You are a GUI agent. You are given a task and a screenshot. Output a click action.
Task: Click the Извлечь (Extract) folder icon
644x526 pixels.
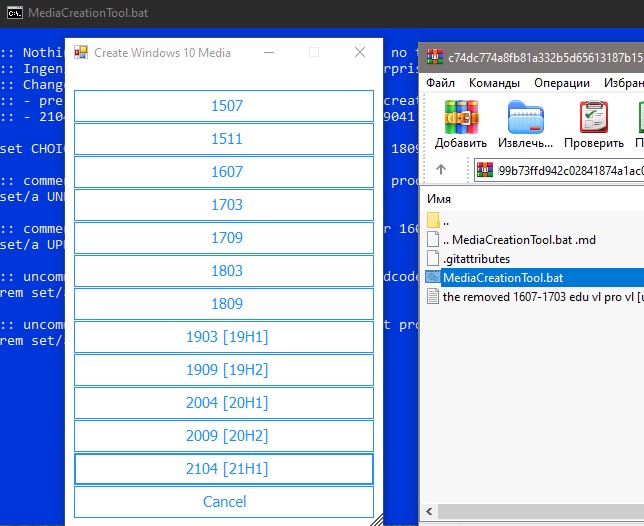(x=525, y=117)
